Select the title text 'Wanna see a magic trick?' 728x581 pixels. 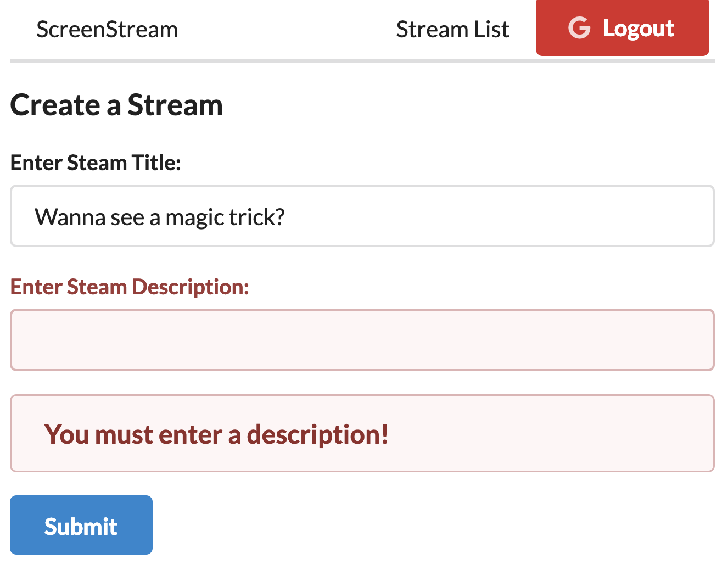pyautogui.click(x=160, y=216)
